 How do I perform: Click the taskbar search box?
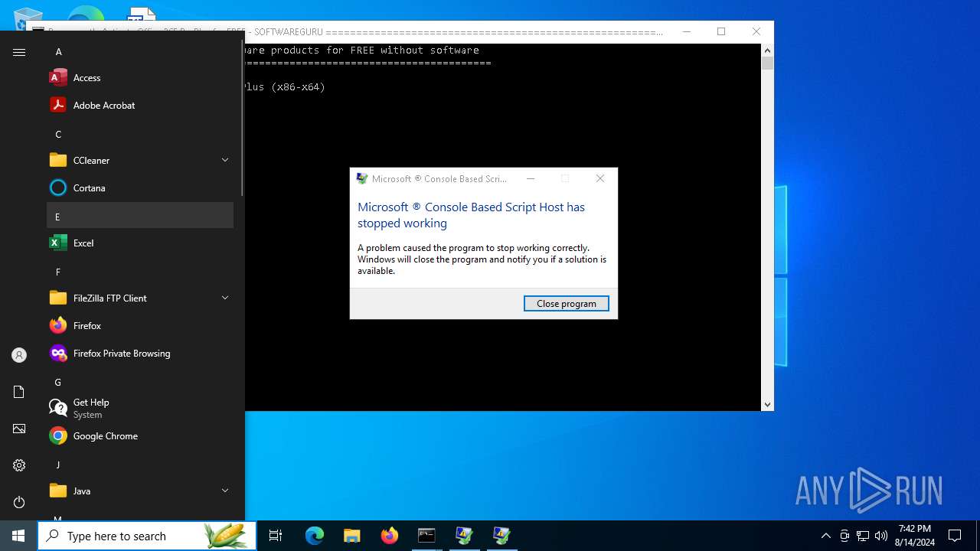tap(147, 536)
